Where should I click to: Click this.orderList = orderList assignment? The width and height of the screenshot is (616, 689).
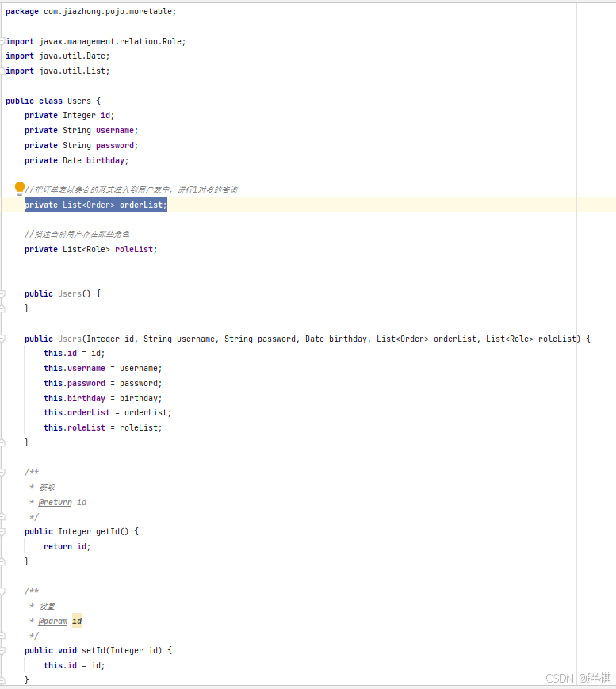pyautogui.click(x=108, y=412)
